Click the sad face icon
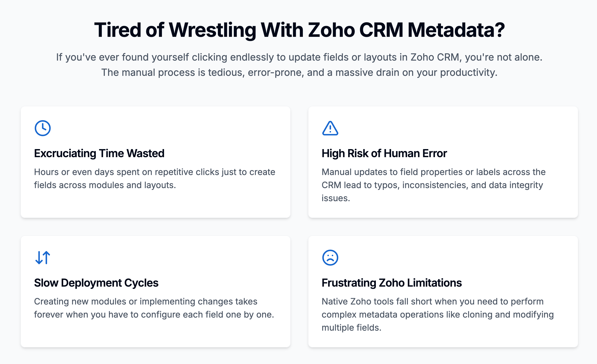The width and height of the screenshot is (597, 364). [x=330, y=258]
